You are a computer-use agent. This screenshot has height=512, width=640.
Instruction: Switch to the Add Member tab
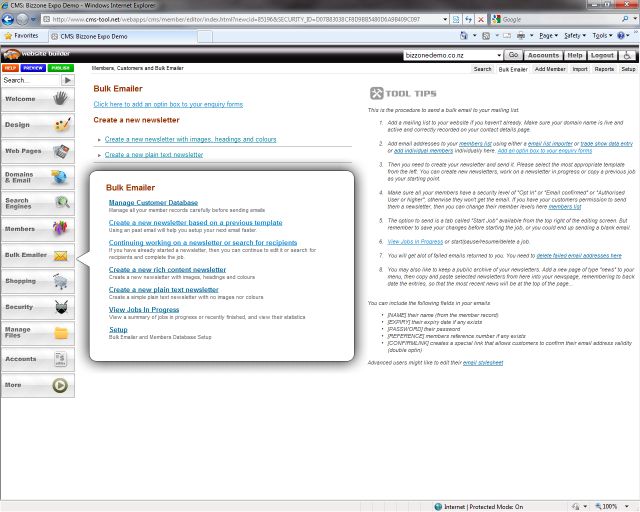point(549,70)
